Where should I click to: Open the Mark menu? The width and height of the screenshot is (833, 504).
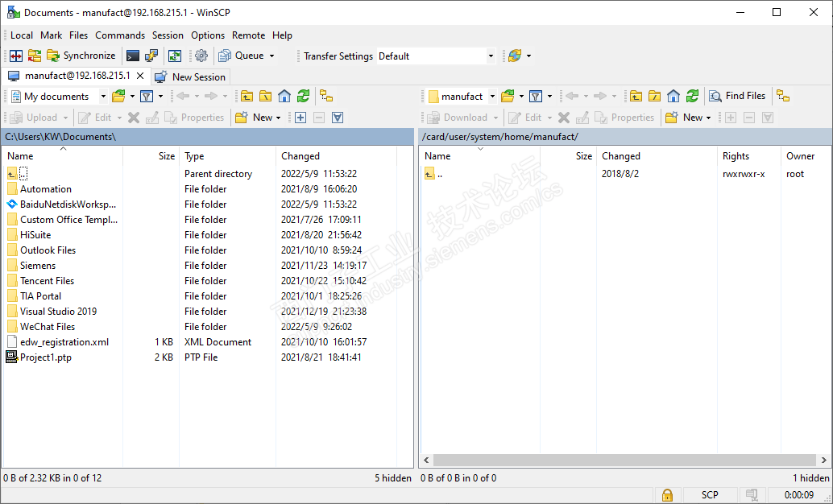[51, 35]
